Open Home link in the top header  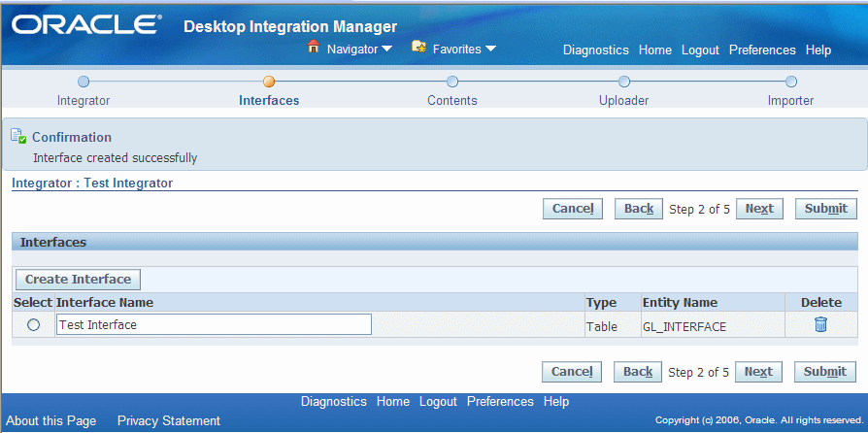654,50
